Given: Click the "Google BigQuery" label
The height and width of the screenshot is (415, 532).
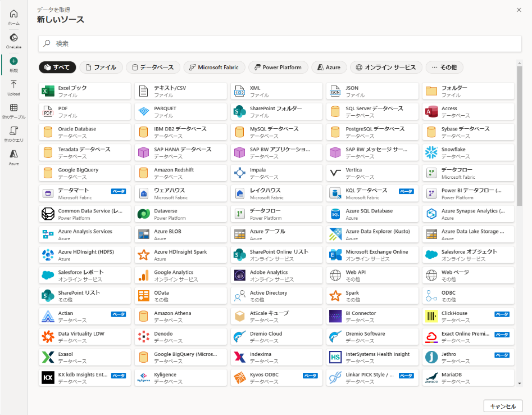Looking at the screenshot, I should click(78, 170).
